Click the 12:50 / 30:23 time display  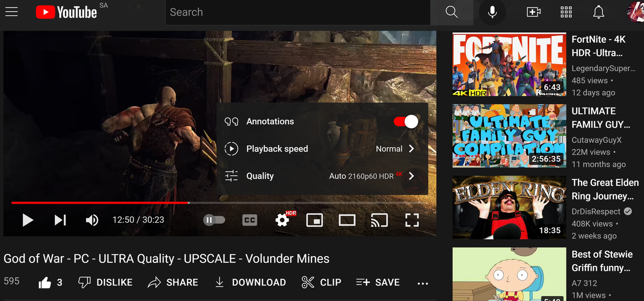[x=138, y=220]
